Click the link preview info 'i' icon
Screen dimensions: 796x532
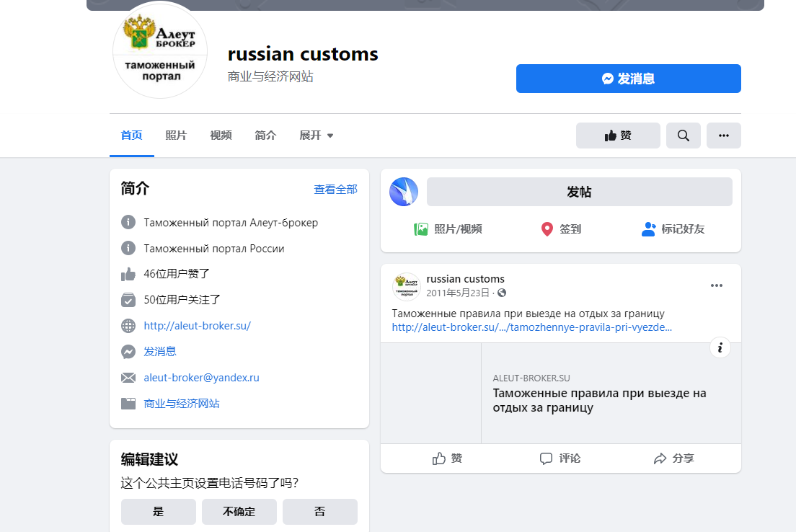720,347
